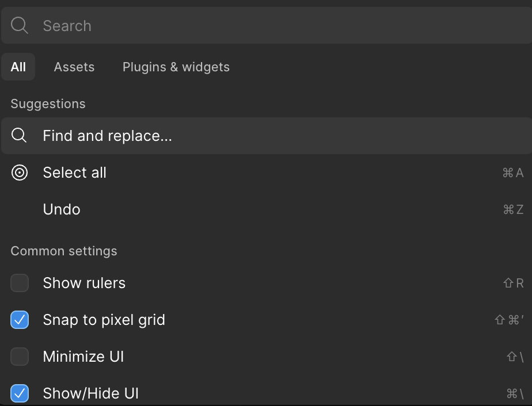Click the magnifier icon in the search bar

19,26
